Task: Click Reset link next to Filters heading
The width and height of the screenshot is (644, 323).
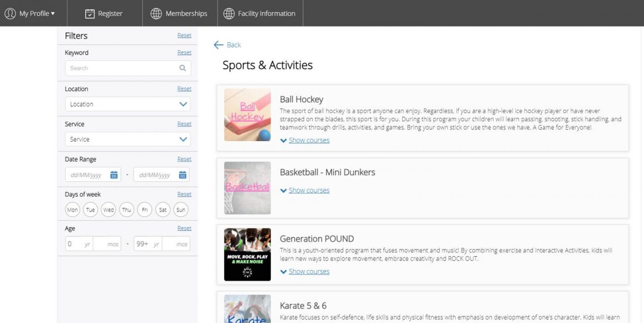Action: click(x=184, y=35)
